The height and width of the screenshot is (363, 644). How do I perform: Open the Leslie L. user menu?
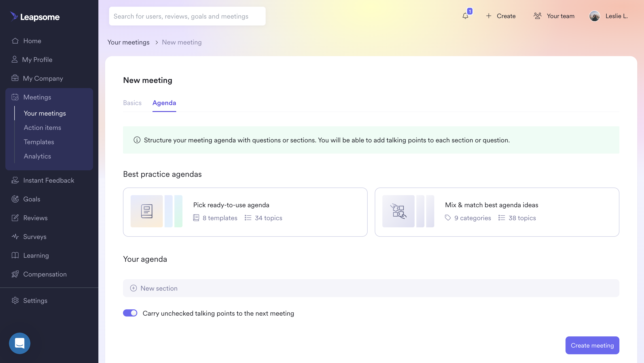[608, 16]
